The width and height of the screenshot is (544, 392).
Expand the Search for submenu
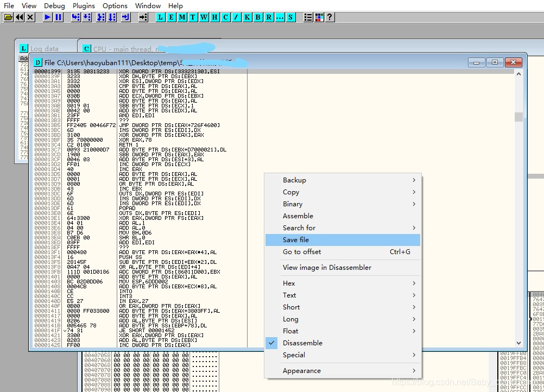click(343, 228)
